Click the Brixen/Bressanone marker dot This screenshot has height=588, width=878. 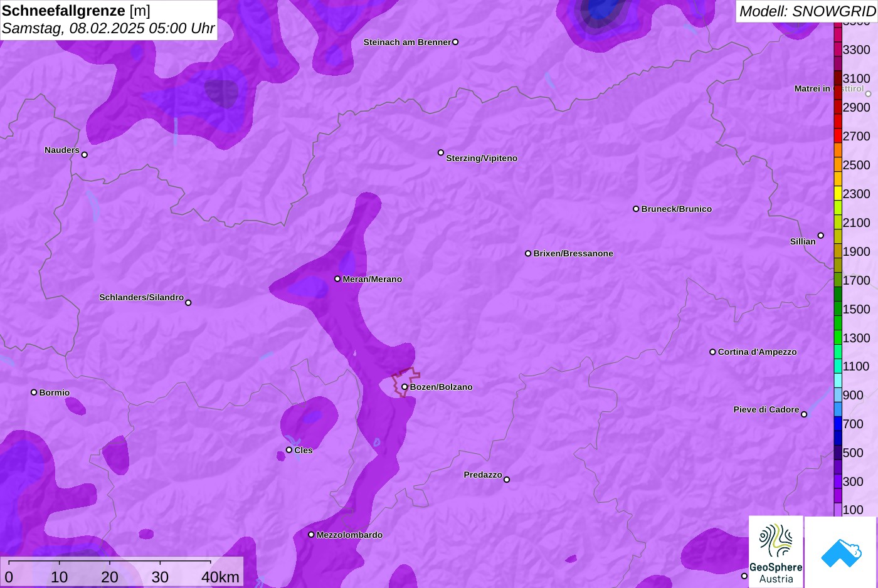click(528, 253)
